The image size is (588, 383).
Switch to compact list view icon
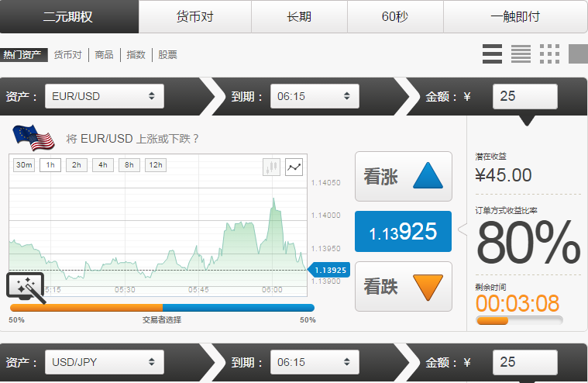click(x=521, y=53)
